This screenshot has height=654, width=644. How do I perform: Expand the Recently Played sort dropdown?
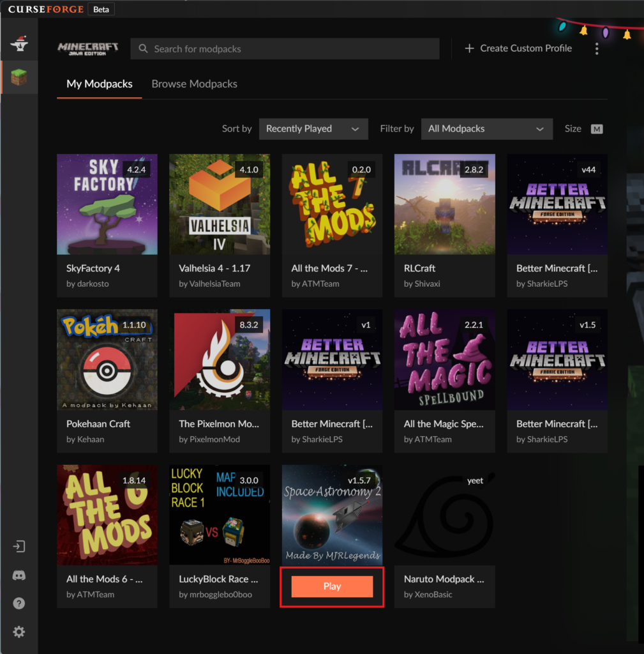313,129
